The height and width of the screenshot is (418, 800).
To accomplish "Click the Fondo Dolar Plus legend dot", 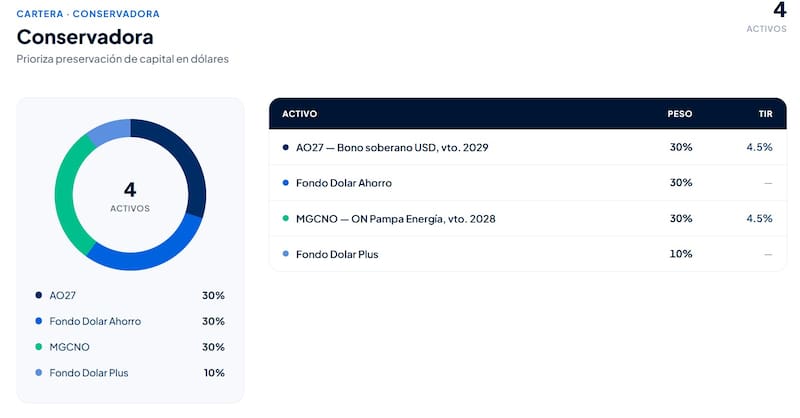I will click(38, 373).
